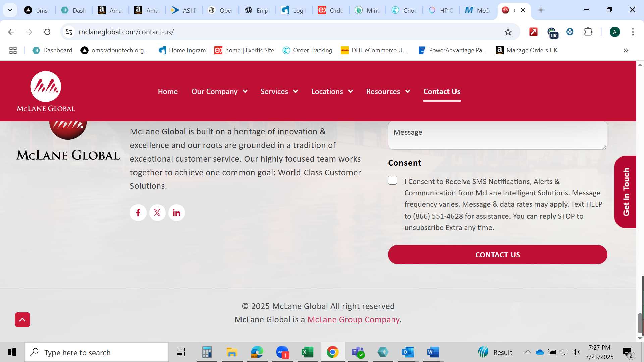The image size is (644, 362).
Task: Click the address bar URL
Action: point(126,32)
